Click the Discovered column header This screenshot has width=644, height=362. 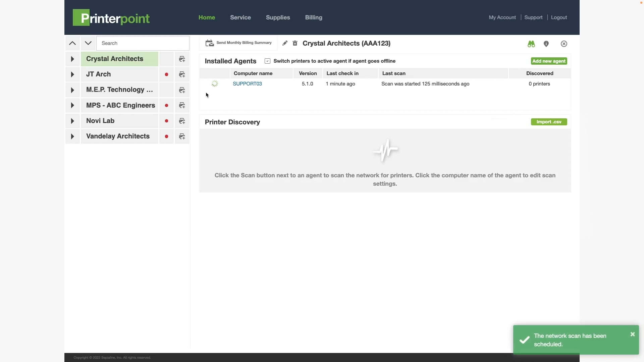pos(540,73)
